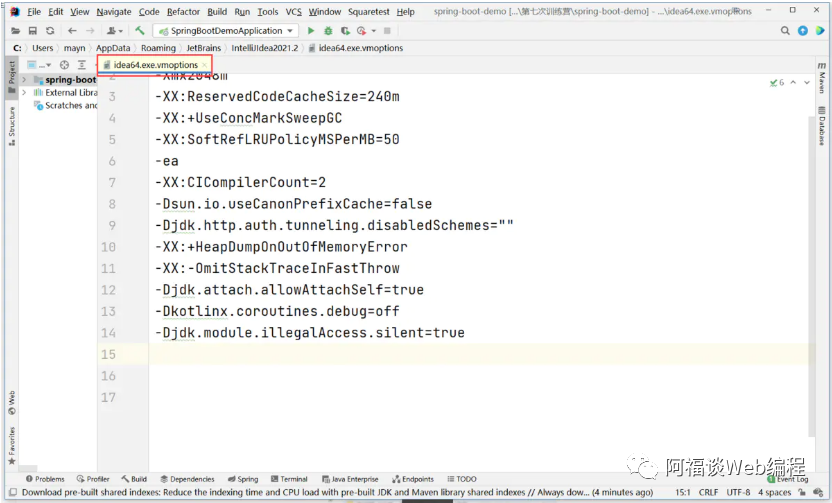Click Expand All icon in Project panel
Viewport: 832px width, 503px height.
82,65
